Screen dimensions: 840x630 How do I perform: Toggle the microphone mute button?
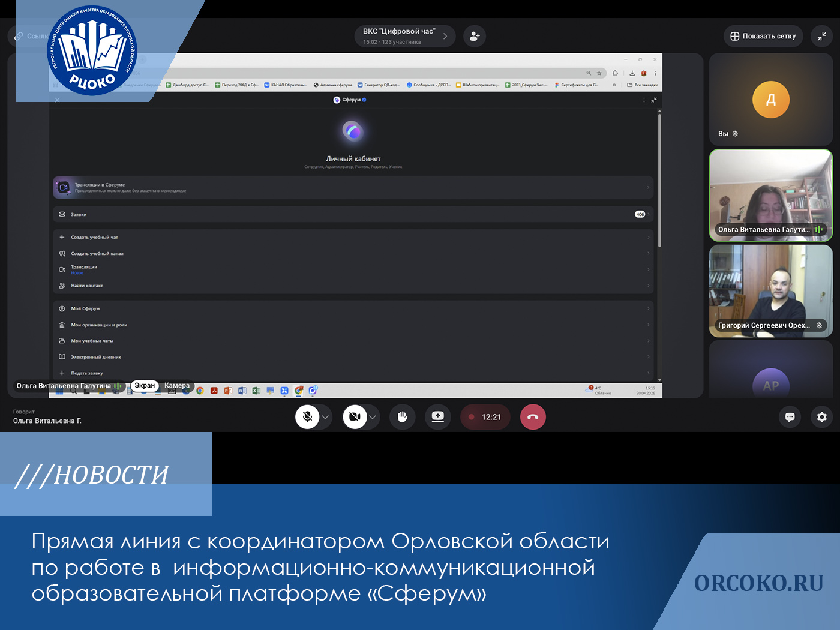pos(307,417)
